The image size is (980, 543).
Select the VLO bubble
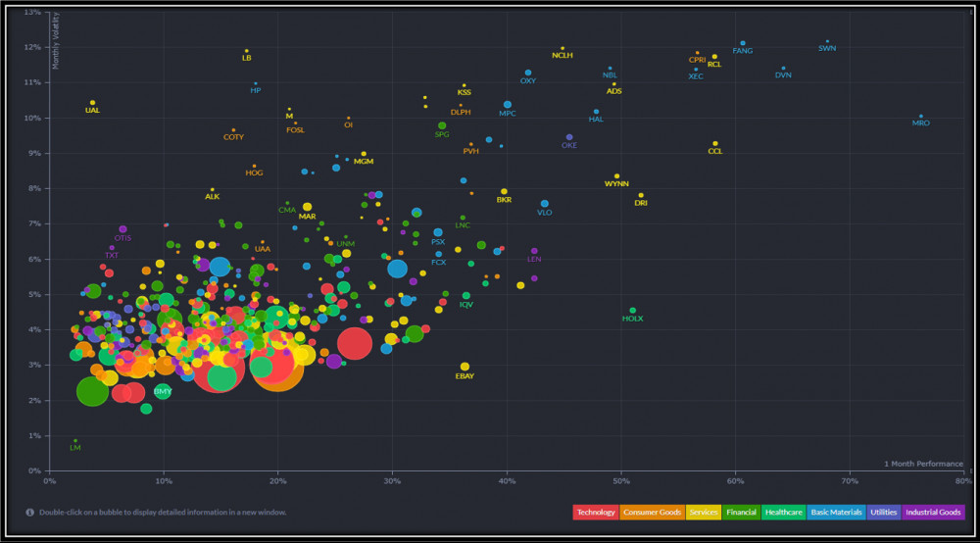pyautogui.click(x=544, y=204)
